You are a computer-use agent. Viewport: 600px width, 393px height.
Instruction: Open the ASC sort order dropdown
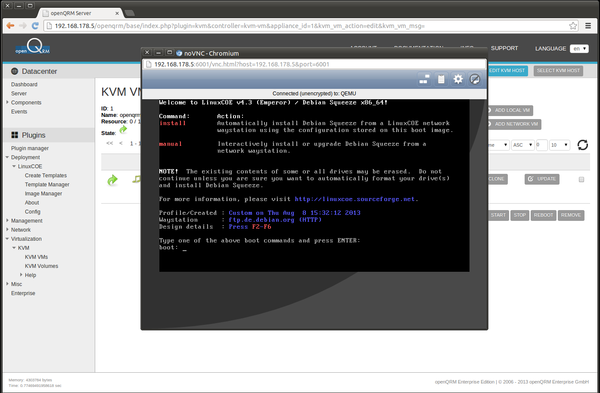(522, 145)
